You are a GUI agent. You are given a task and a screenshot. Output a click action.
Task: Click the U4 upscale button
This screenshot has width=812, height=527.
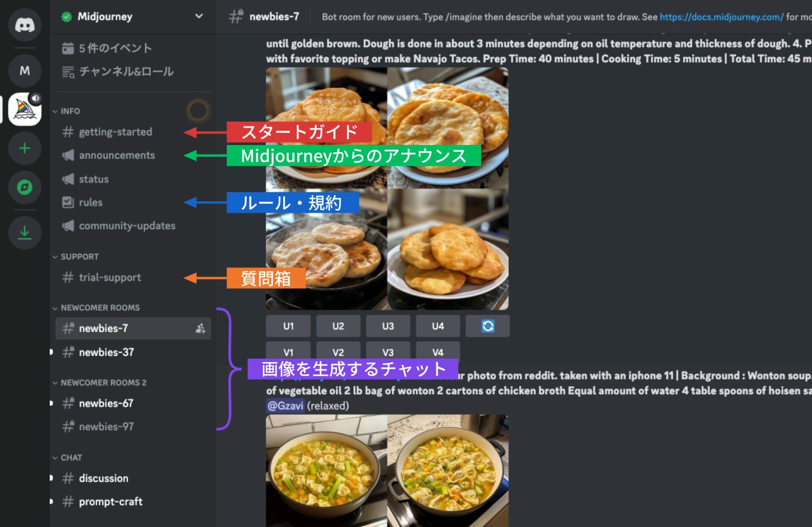[437, 325]
